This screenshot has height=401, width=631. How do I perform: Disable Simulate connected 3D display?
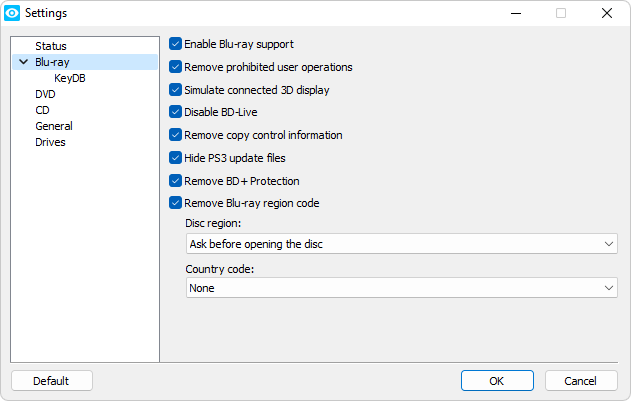tap(176, 90)
